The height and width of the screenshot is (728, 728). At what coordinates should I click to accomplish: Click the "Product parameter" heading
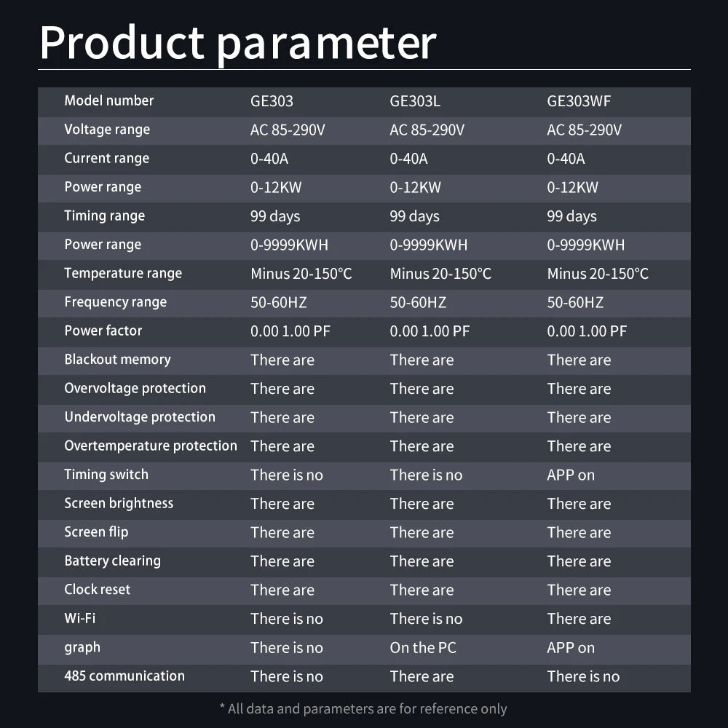tap(237, 42)
